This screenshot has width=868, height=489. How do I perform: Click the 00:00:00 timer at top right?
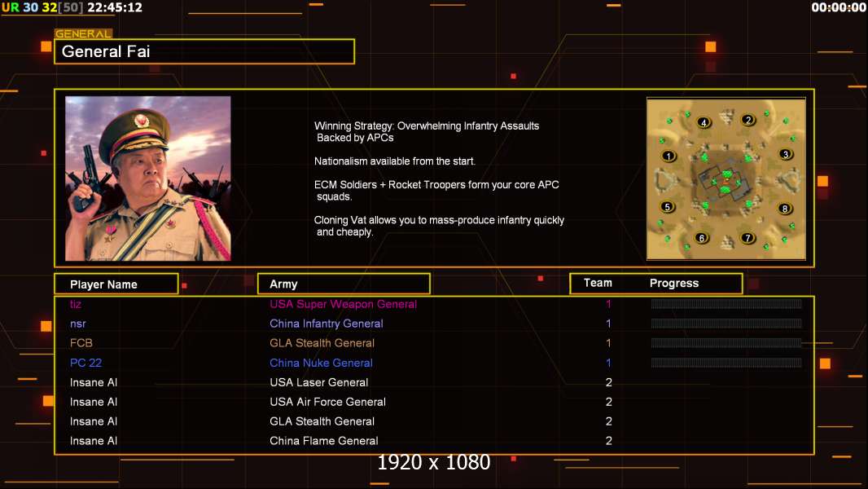[x=838, y=7]
